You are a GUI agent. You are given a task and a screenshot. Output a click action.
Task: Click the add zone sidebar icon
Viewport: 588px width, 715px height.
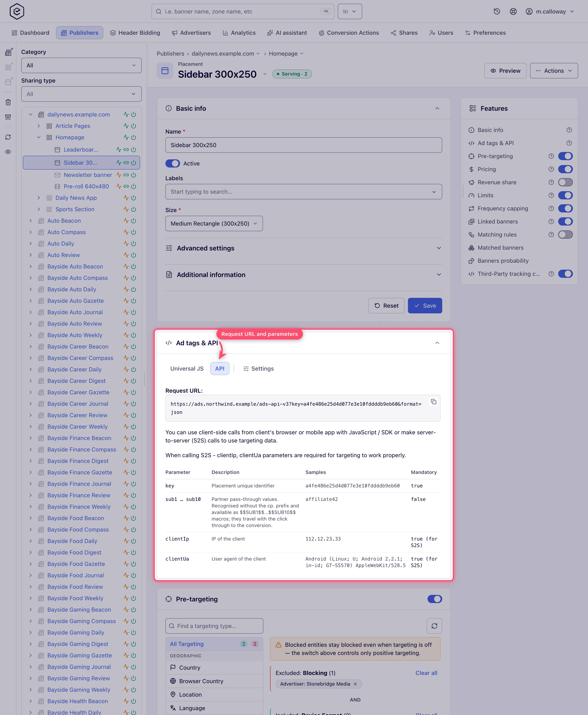[x=8, y=67]
